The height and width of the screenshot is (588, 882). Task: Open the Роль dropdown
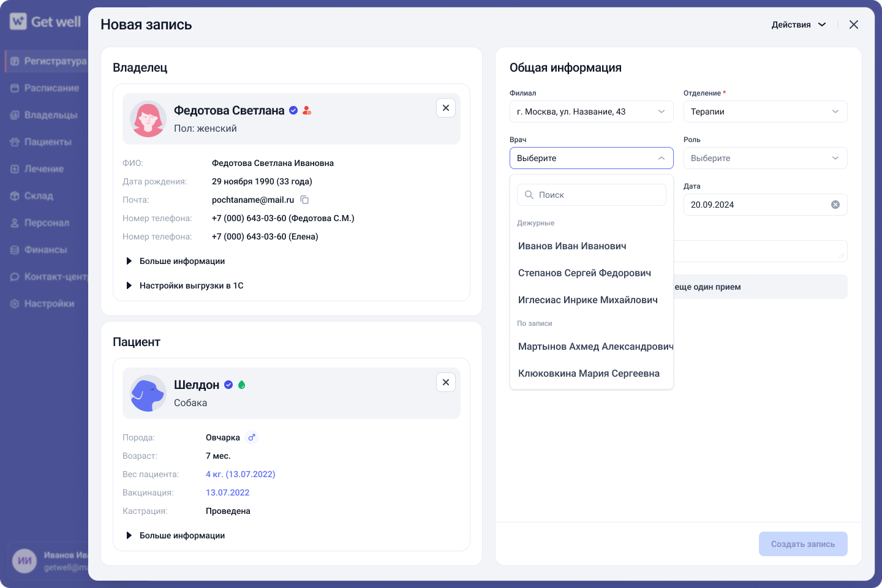point(766,158)
